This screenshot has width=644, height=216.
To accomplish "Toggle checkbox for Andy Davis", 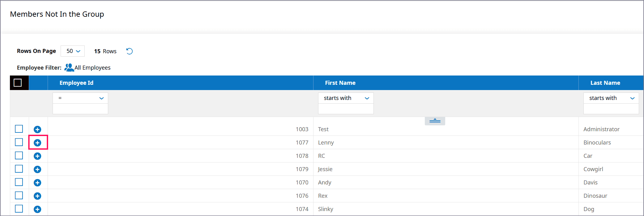I will click(19, 182).
